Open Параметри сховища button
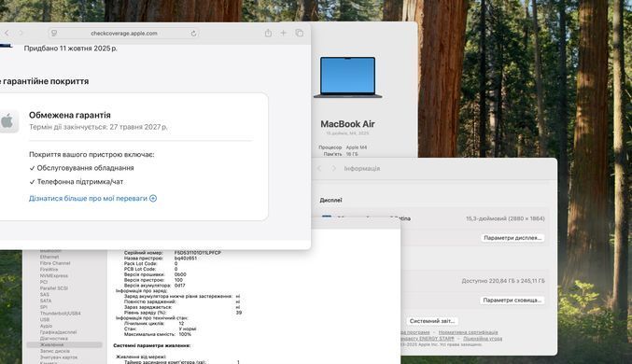The width and height of the screenshot is (632, 364). click(x=513, y=301)
